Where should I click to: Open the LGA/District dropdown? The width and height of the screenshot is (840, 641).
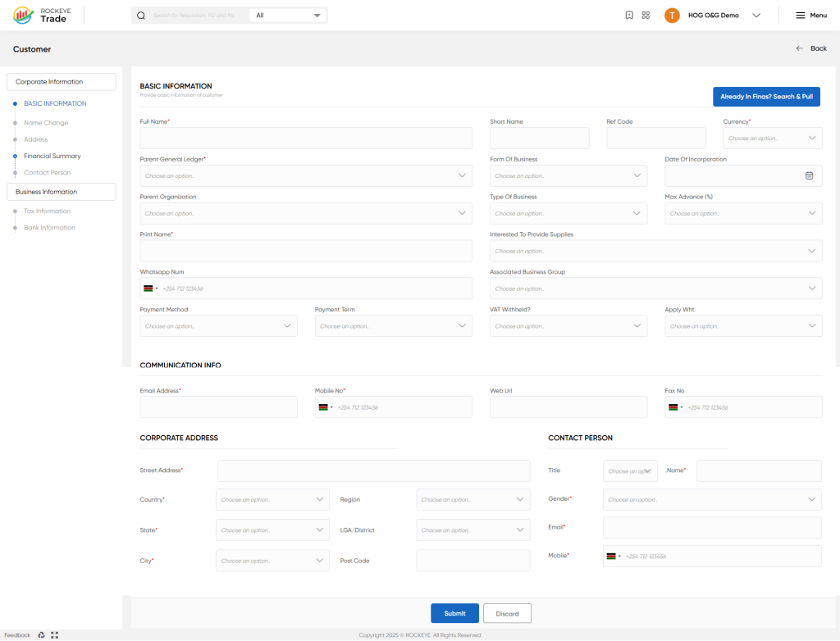(x=473, y=530)
